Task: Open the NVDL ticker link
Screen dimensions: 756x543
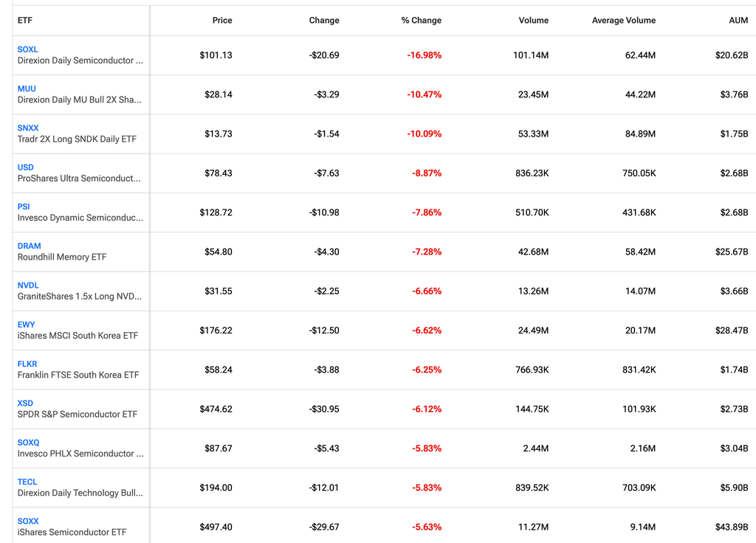Action: (28, 286)
